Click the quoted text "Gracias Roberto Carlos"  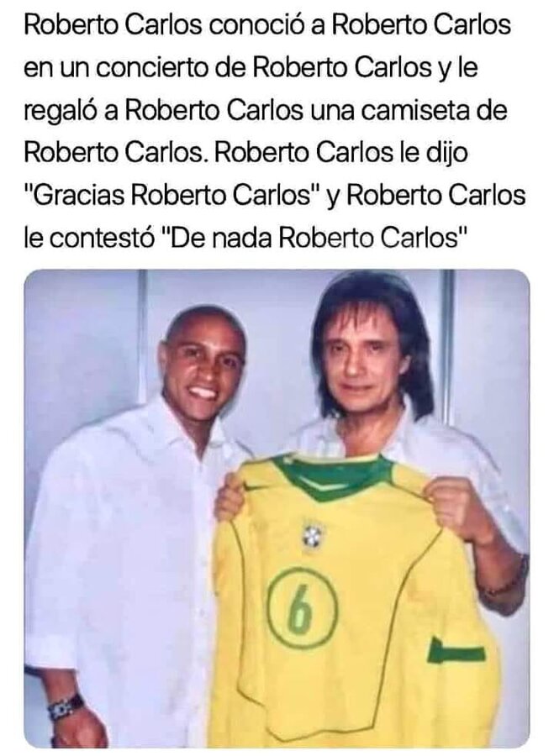click(173, 195)
